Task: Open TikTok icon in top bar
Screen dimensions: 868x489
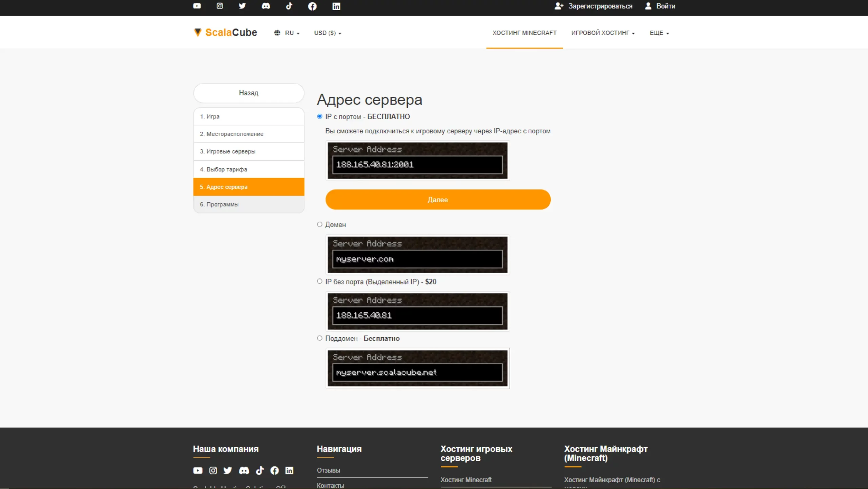Action: [289, 6]
